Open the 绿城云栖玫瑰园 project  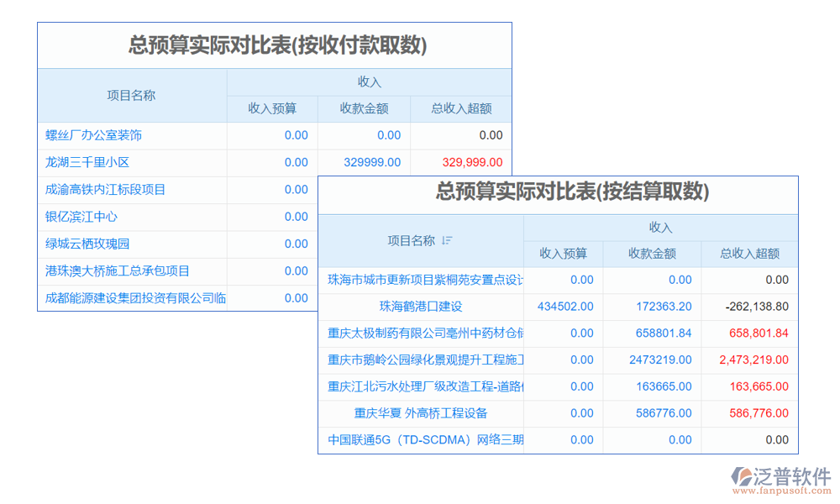tap(87, 244)
